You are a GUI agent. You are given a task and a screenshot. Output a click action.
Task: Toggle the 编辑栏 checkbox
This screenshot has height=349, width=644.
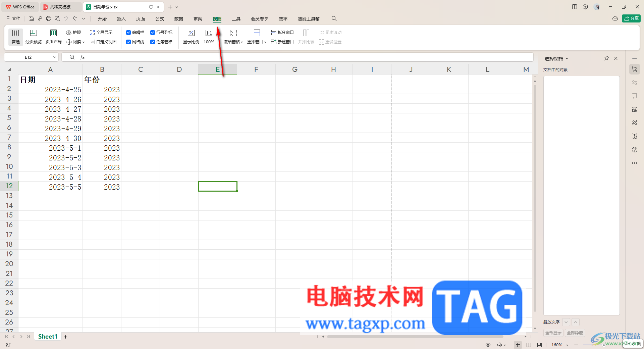(x=128, y=33)
